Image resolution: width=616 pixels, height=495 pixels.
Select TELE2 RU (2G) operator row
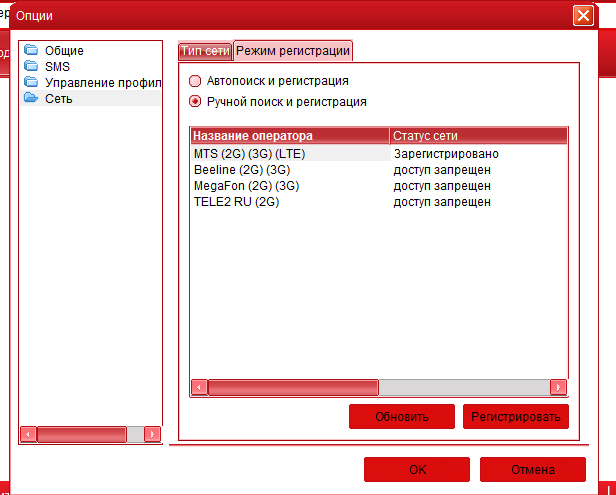[236, 202]
